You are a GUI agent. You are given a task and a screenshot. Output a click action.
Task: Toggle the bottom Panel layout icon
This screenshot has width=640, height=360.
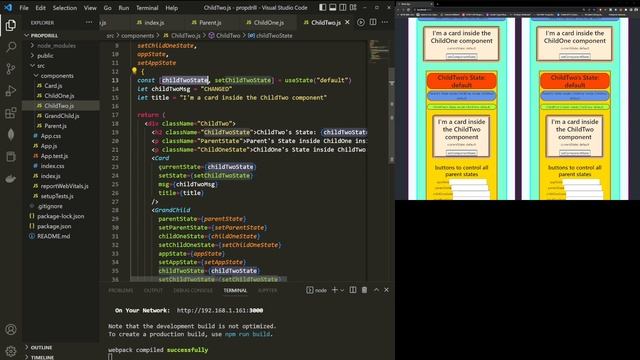[333, 7]
